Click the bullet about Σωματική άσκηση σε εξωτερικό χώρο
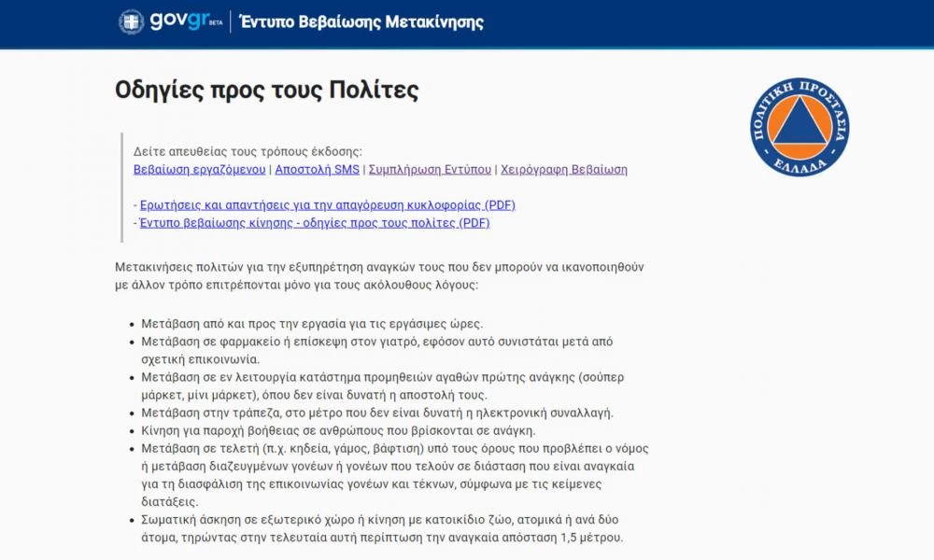Screen dimensions: 934x560 [382, 528]
